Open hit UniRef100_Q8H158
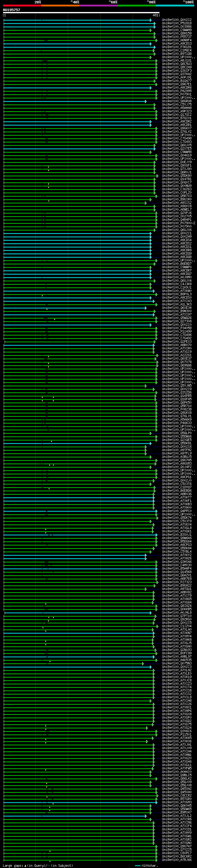The width and height of the screenshot is (197, 868). (x=177, y=33)
